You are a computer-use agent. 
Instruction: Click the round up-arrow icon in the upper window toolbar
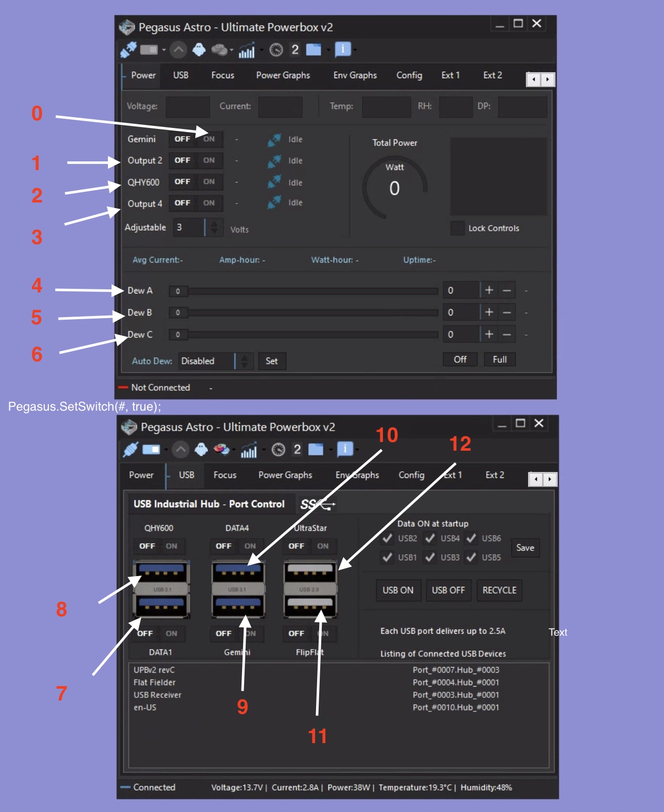tap(178, 49)
